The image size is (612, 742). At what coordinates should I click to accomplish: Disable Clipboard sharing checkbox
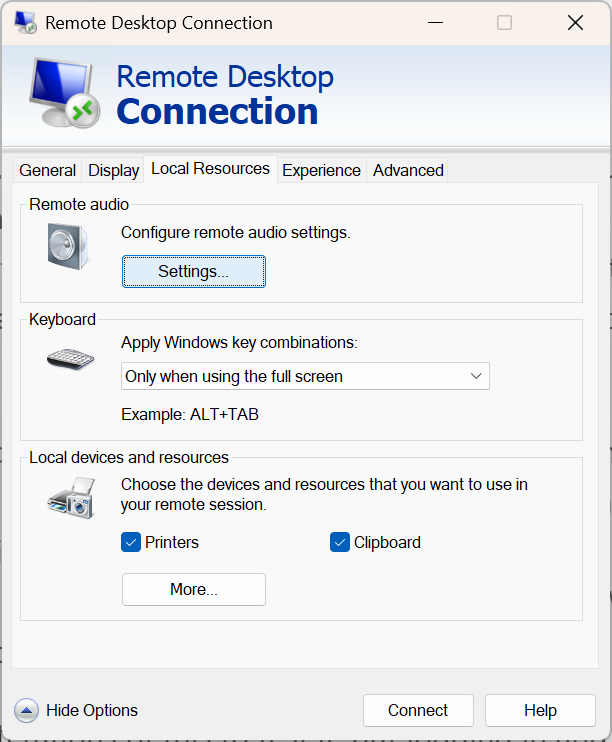tap(340, 542)
